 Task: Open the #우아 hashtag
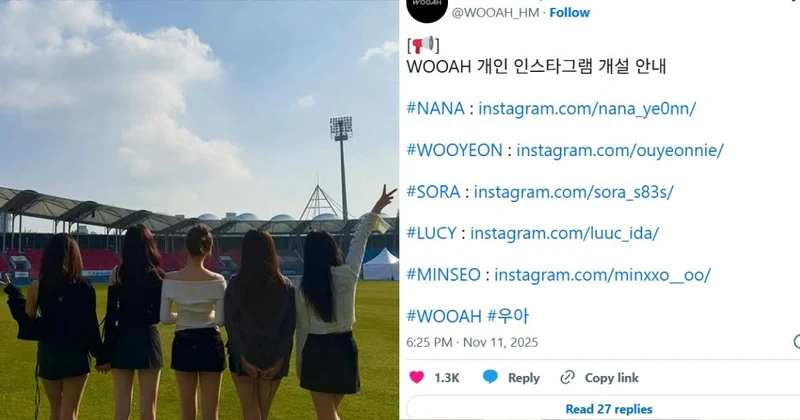coord(508,316)
